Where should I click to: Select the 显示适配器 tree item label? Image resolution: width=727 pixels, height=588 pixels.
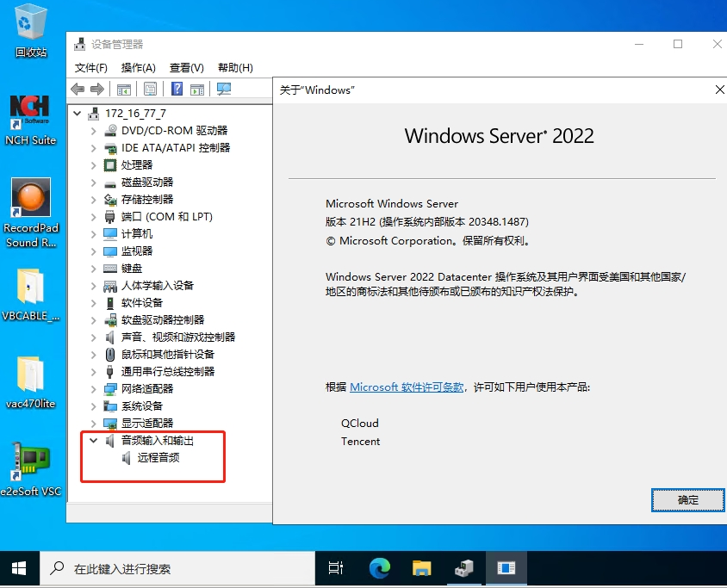coord(147,423)
